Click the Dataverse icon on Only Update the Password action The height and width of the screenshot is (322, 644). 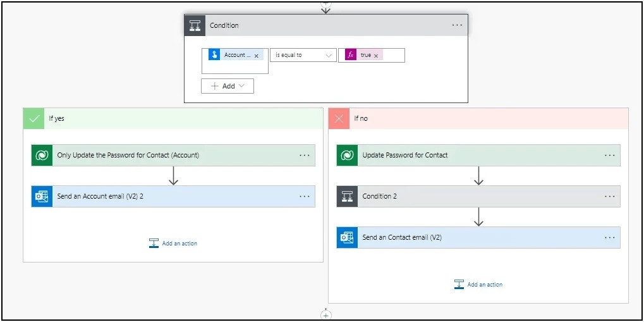[x=42, y=156]
